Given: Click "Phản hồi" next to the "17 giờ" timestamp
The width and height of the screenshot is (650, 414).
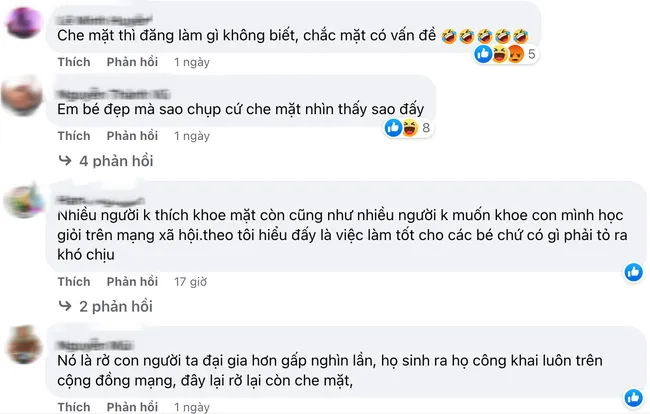Looking at the screenshot, I should pyautogui.click(x=132, y=281).
